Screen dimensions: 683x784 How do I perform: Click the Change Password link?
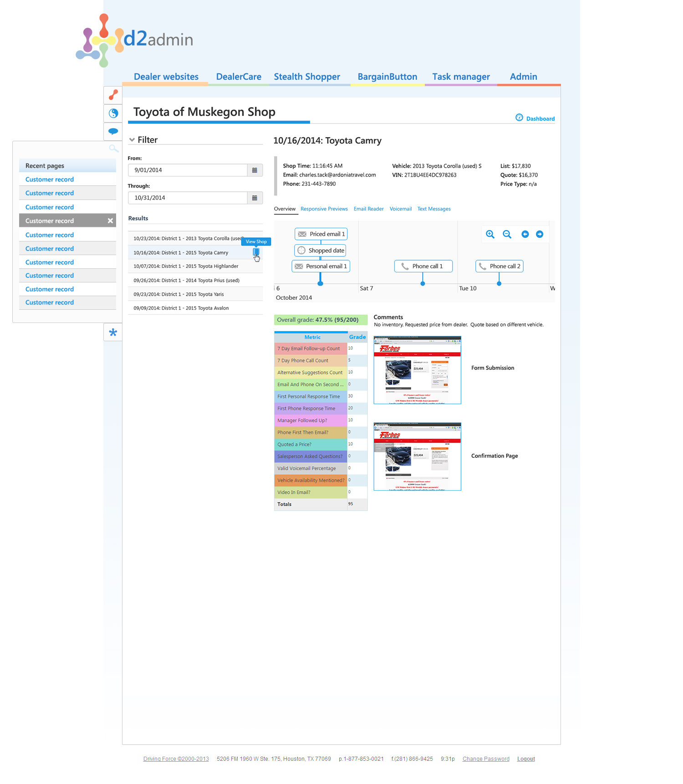[486, 759]
